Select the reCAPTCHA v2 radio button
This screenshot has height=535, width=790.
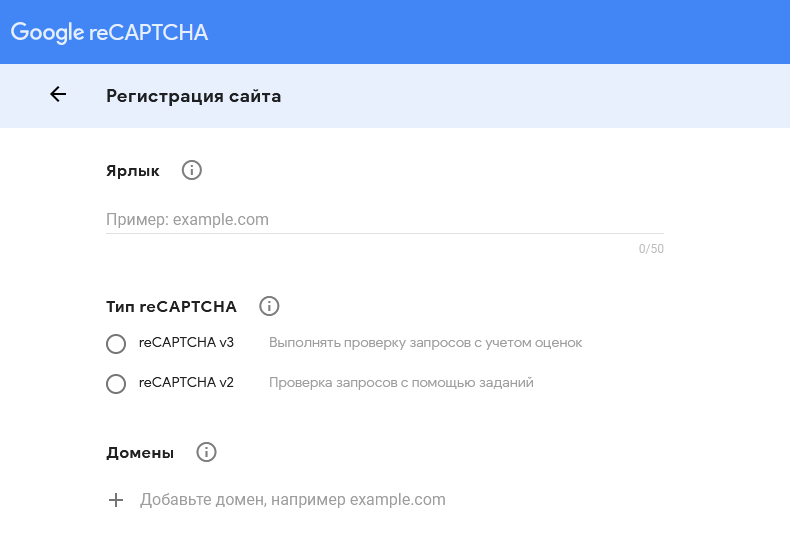coord(116,383)
